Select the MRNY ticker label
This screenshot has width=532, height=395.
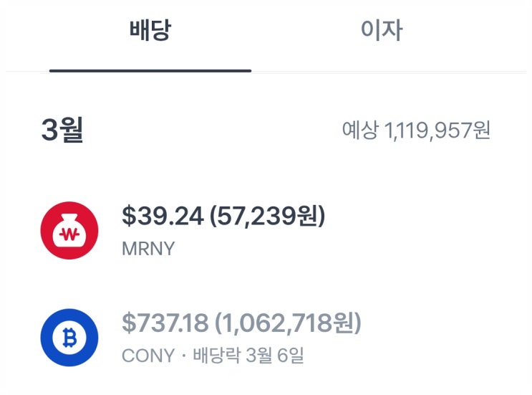pos(149,249)
